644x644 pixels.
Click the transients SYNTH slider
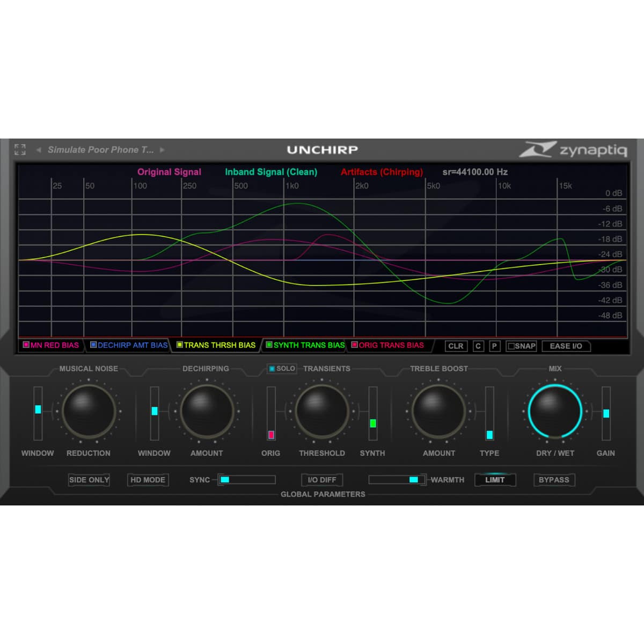(x=373, y=414)
